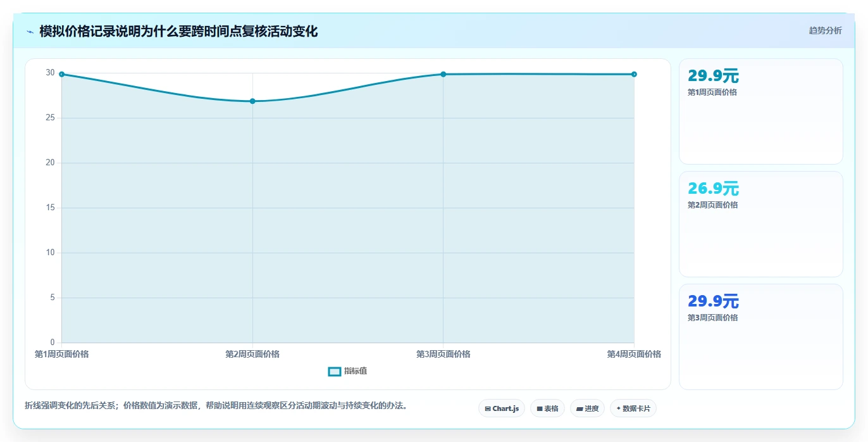
Task: Click the footnote starting 折线强调变化的先后关系
Action: pos(216,405)
